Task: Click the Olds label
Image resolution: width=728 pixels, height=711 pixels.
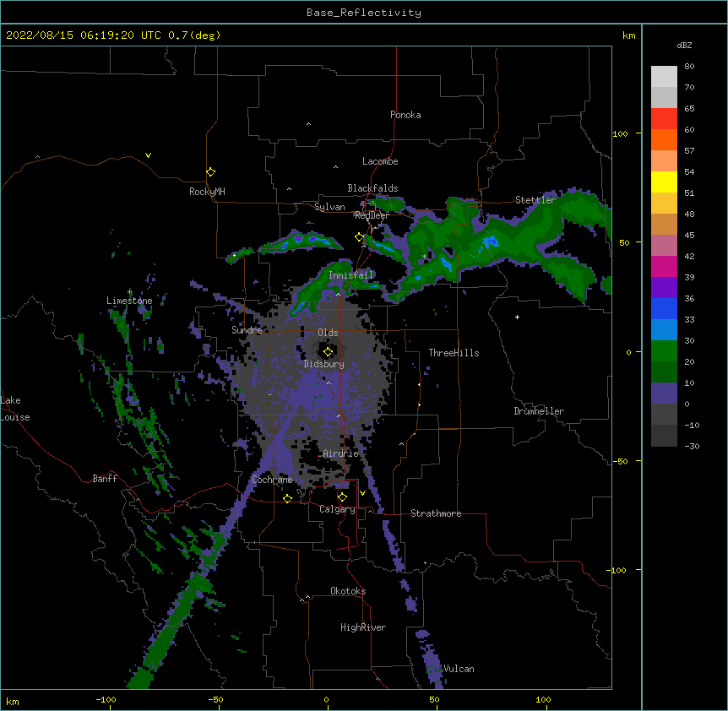Action: (x=328, y=333)
